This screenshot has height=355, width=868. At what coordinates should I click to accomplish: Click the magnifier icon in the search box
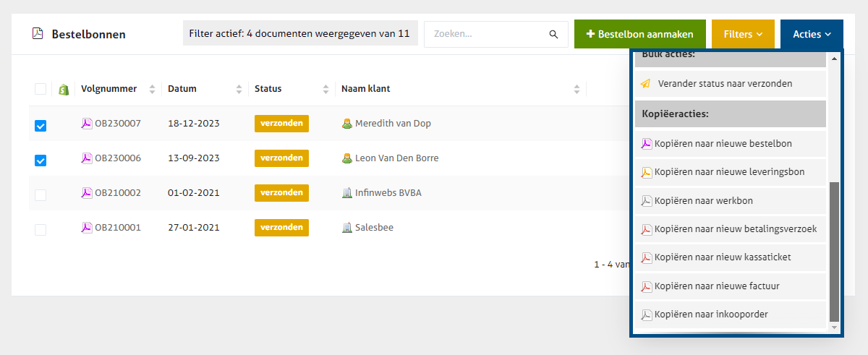coord(553,34)
